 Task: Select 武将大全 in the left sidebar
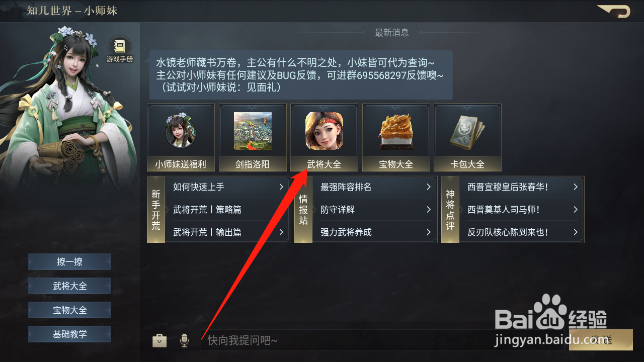click(x=70, y=286)
